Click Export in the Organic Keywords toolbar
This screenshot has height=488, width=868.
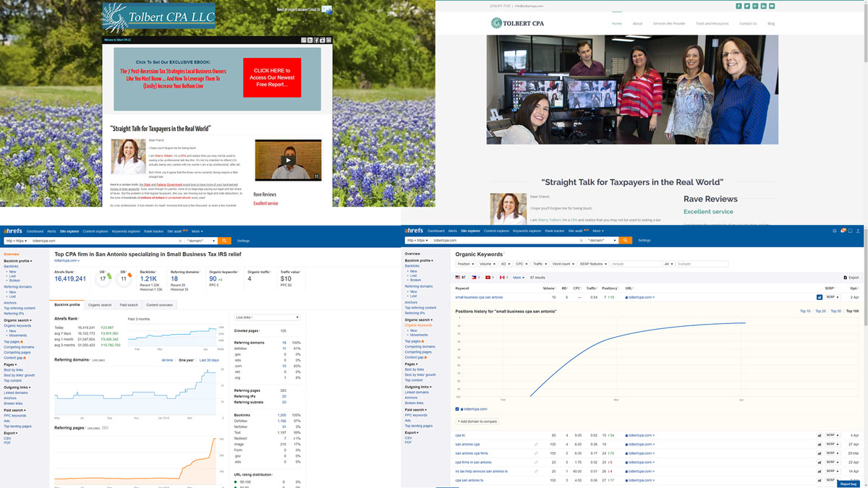coord(851,278)
